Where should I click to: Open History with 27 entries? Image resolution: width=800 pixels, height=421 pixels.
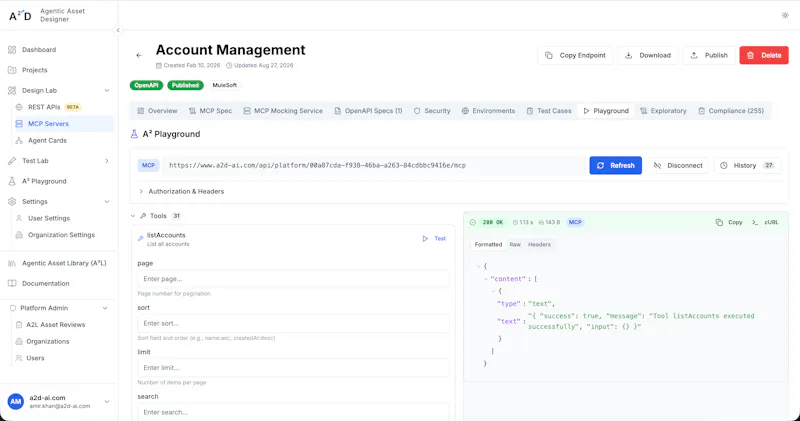pos(747,165)
